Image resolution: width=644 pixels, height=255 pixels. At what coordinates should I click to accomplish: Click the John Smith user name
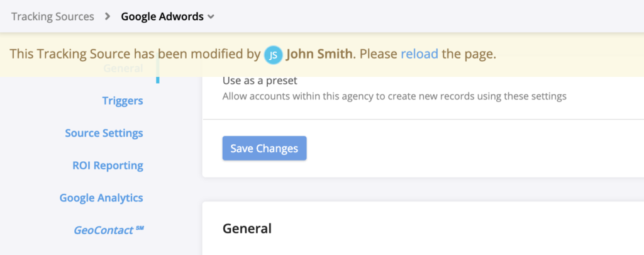[x=319, y=54]
